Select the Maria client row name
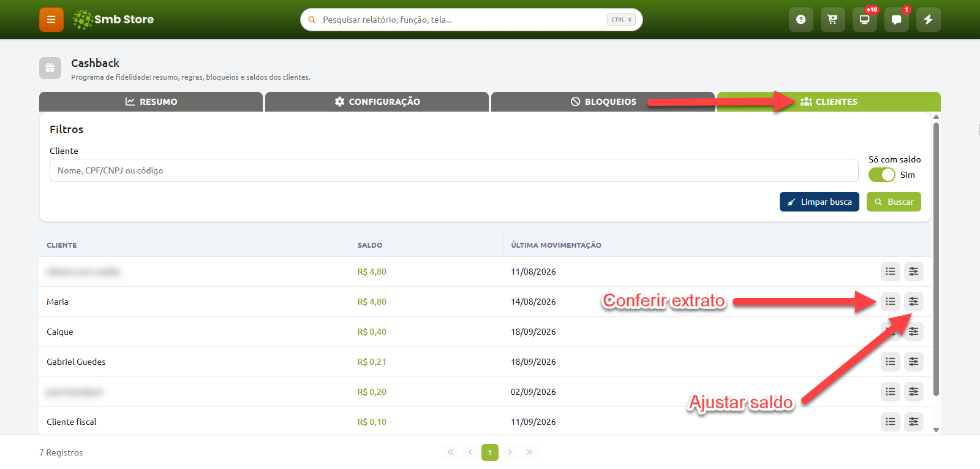Viewport: 980px width, 469px height. tap(58, 302)
